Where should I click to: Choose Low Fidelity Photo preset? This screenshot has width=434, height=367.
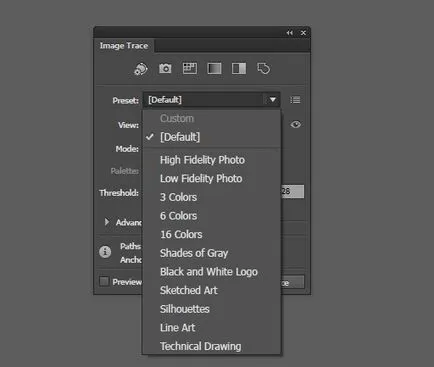click(212, 178)
